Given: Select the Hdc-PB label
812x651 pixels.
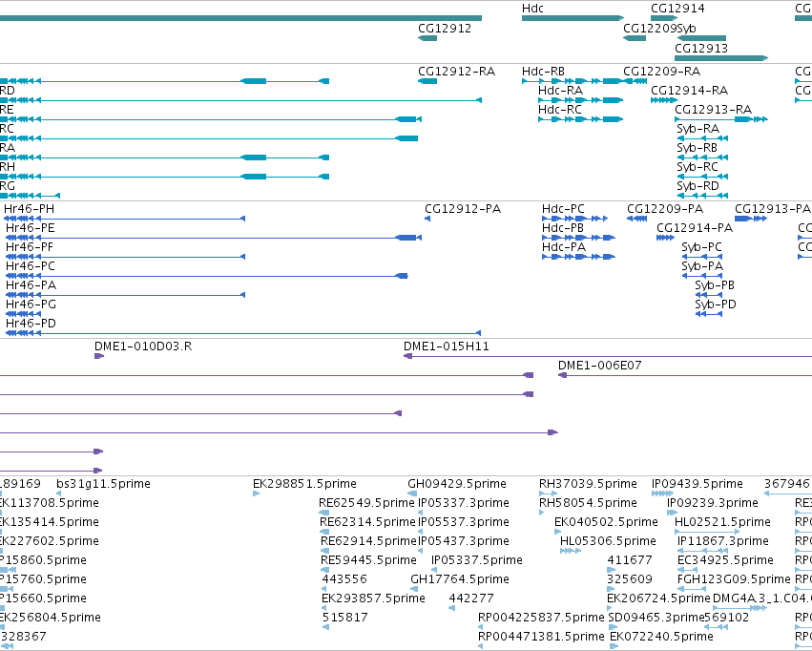Looking at the screenshot, I should tap(562, 228).
